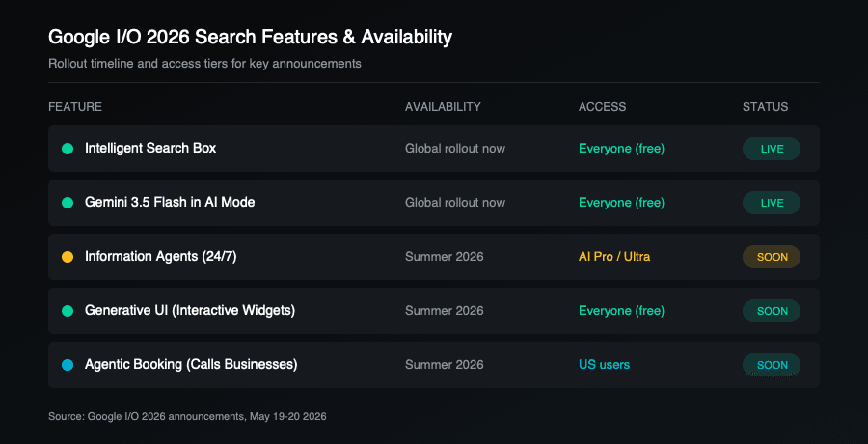
Task: Click 'Global rollout now' in Gemini 3.5 Flash row
Action: (x=455, y=203)
